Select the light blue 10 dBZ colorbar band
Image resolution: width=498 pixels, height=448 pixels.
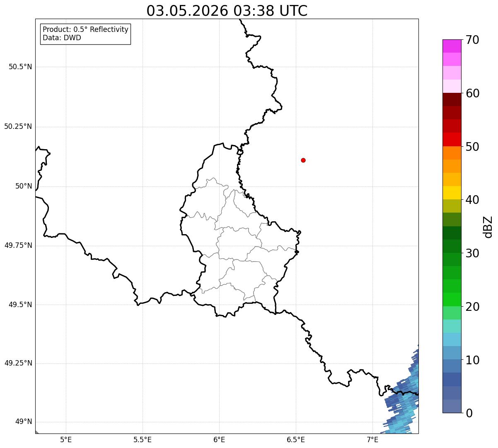(x=452, y=353)
